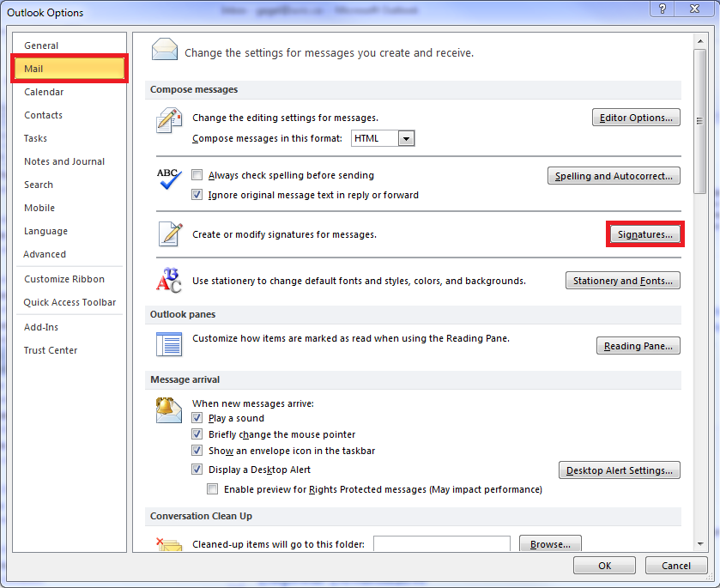Uncheck Ignore original message text in reply

[x=197, y=195]
